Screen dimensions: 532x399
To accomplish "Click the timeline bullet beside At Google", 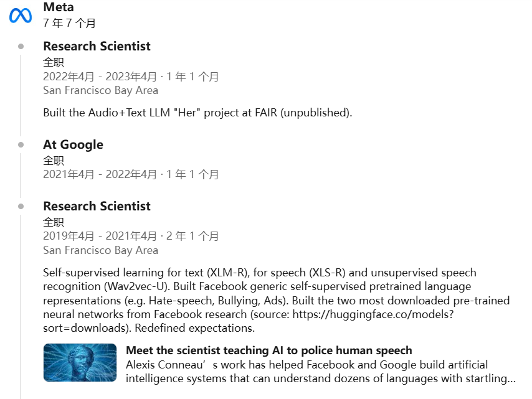I will [x=21, y=144].
